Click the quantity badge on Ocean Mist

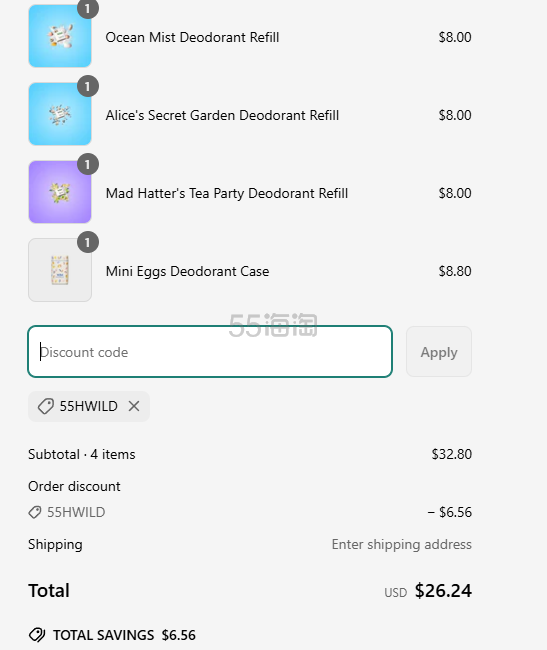tap(88, 9)
